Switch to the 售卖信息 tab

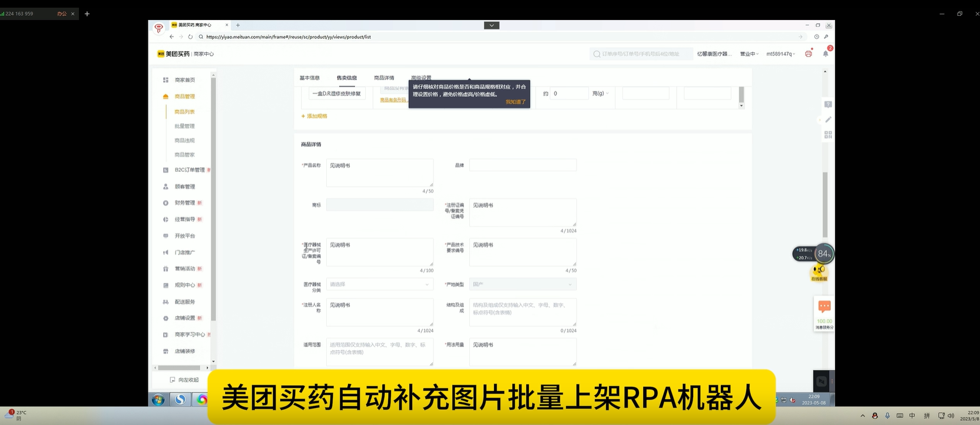pos(347,78)
